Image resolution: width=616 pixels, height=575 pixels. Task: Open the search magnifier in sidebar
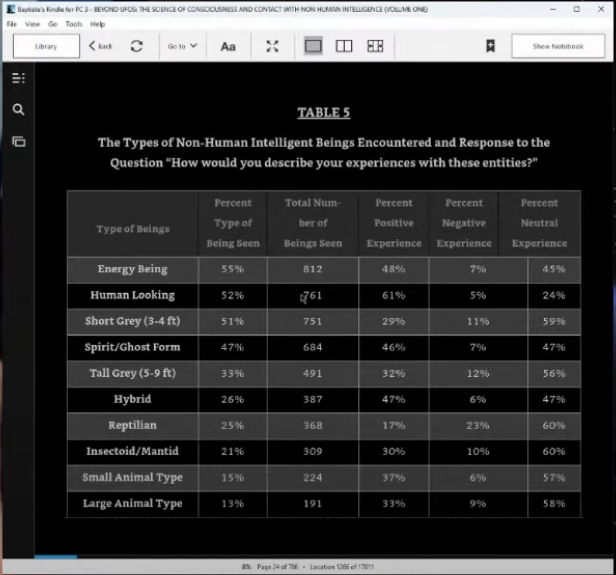pos(18,110)
